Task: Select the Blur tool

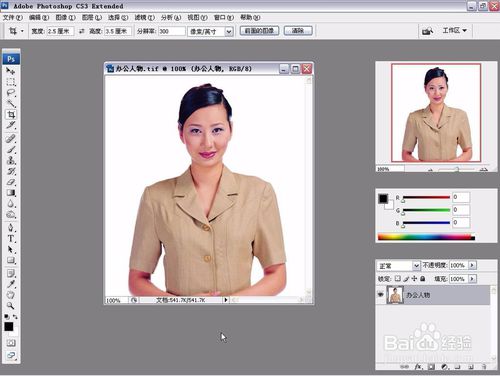Action: [11, 204]
